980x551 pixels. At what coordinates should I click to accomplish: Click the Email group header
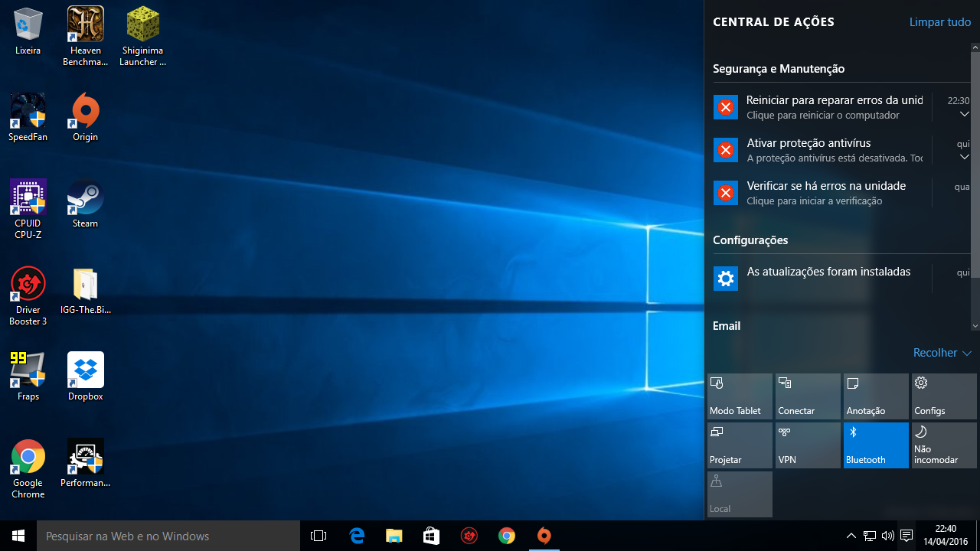click(727, 326)
